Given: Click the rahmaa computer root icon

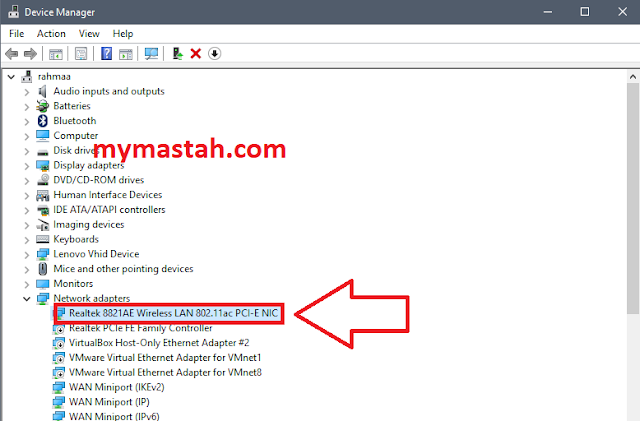Looking at the screenshot, I should 27,76.
